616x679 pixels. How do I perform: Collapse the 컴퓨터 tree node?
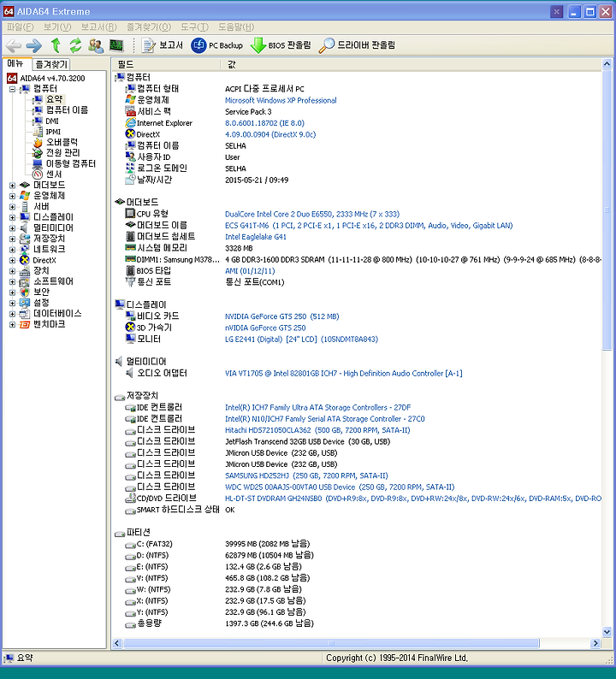click(x=12, y=89)
